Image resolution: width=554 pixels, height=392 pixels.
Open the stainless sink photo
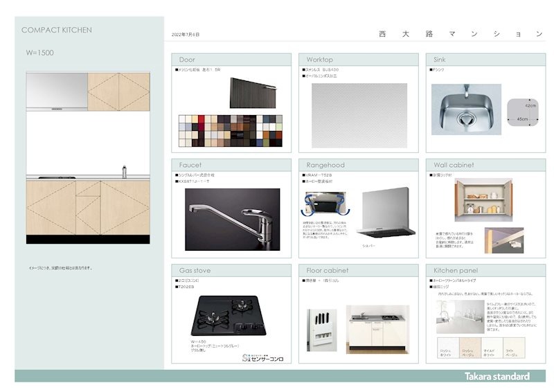coord(461,109)
